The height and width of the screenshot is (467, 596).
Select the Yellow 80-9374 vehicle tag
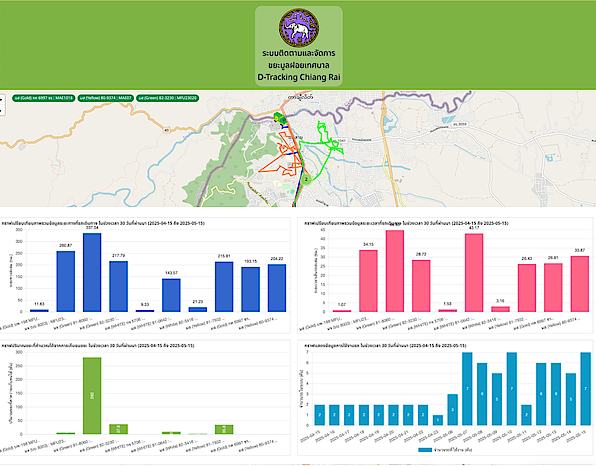coord(106,98)
